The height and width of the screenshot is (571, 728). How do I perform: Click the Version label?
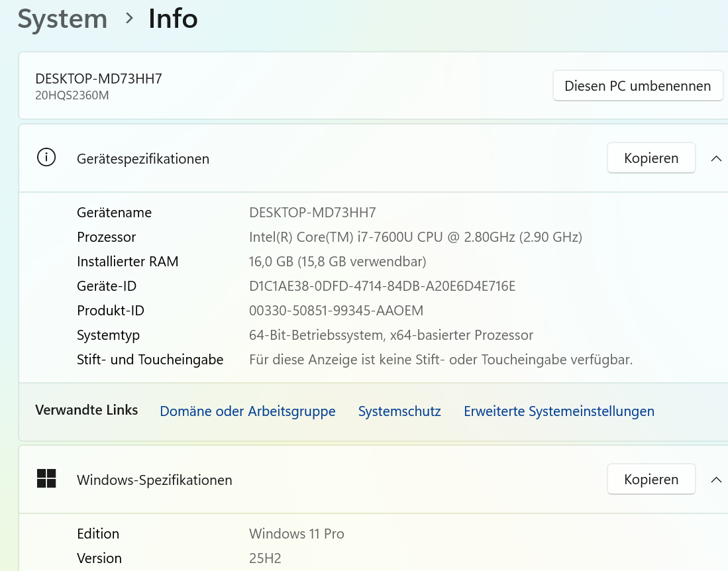click(x=99, y=558)
